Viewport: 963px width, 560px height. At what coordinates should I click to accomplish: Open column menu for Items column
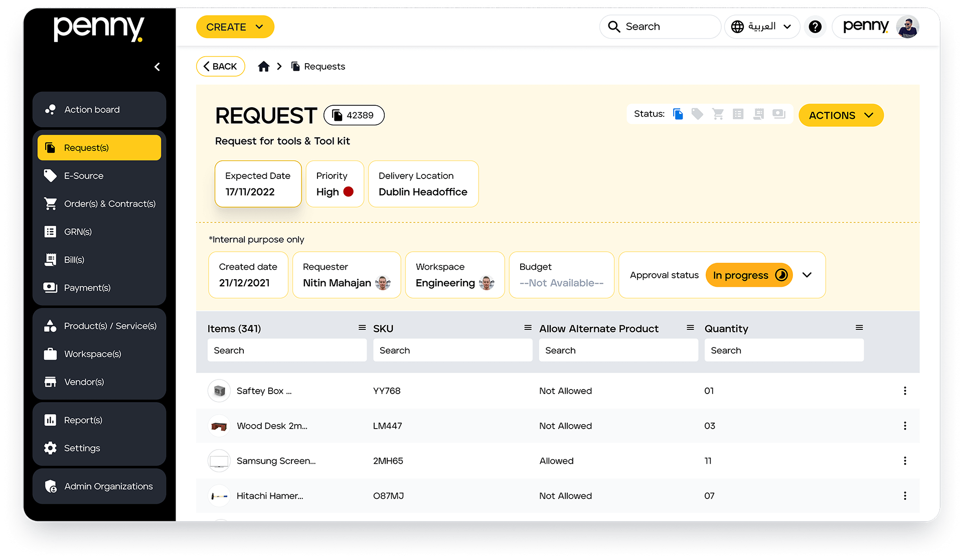pyautogui.click(x=362, y=327)
